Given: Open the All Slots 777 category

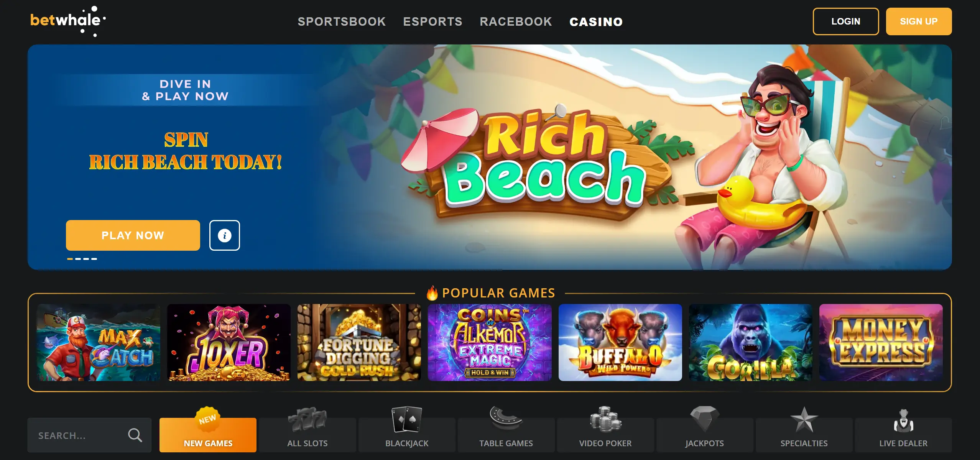Looking at the screenshot, I should click(x=307, y=430).
